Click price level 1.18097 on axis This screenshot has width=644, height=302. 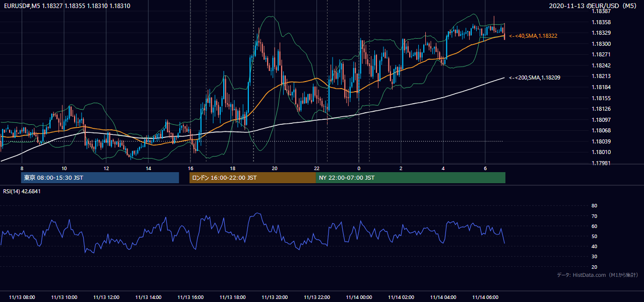point(601,120)
